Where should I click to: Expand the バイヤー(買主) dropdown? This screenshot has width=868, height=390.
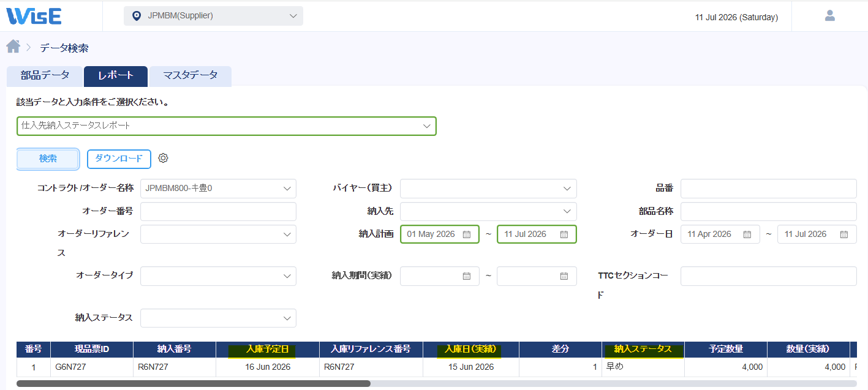tap(488, 189)
